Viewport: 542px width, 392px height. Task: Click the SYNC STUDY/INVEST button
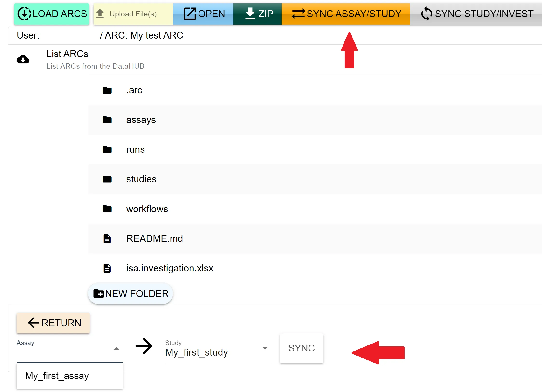click(476, 14)
